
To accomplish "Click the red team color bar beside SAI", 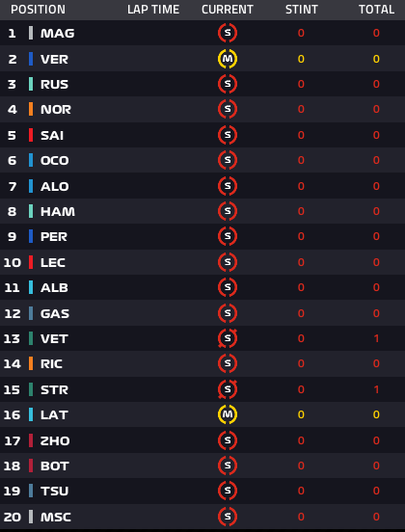I will [x=31, y=135].
